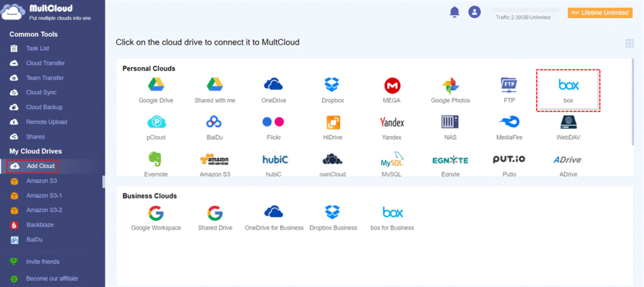Choose the Yandex cloud drive
This screenshot has width=644, height=287.
[x=392, y=128]
